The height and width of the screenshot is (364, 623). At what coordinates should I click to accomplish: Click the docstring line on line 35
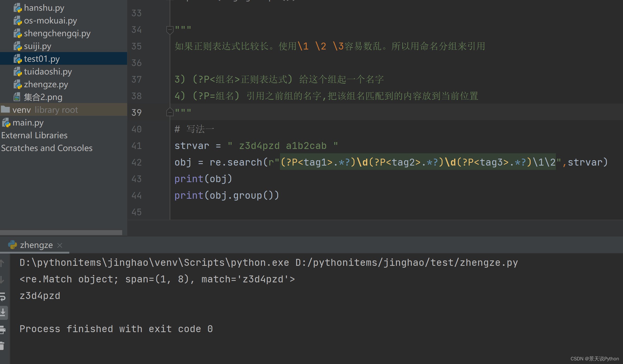(x=330, y=46)
